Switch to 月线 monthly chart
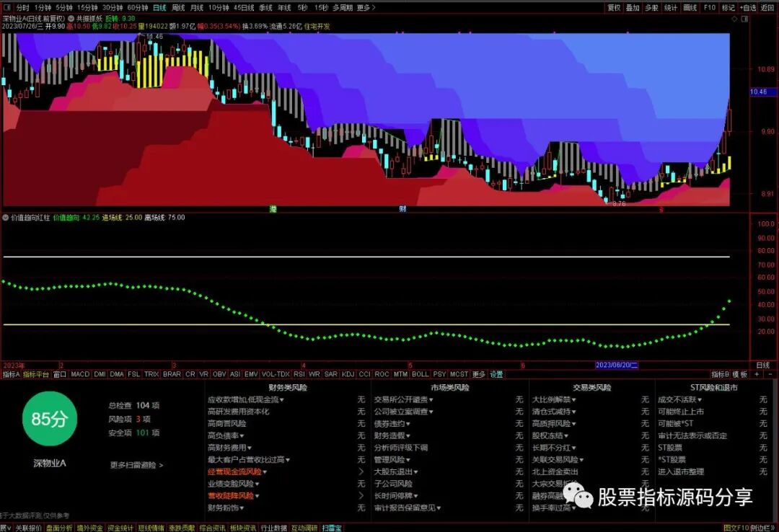The image size is (779, 532). click(x=197, y=7)
